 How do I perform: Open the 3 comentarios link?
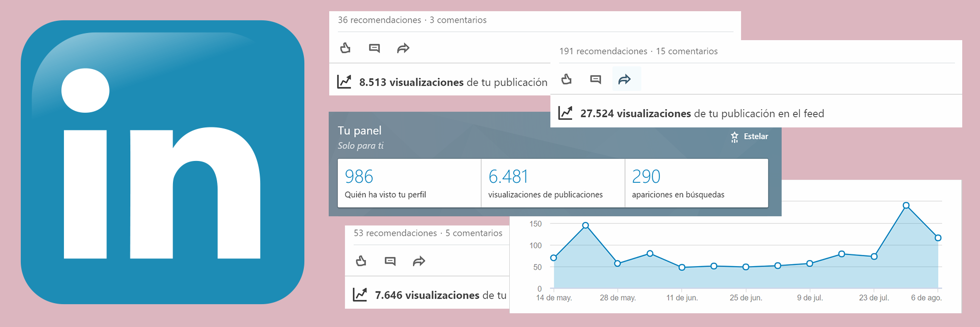click(x=458, y=20)
